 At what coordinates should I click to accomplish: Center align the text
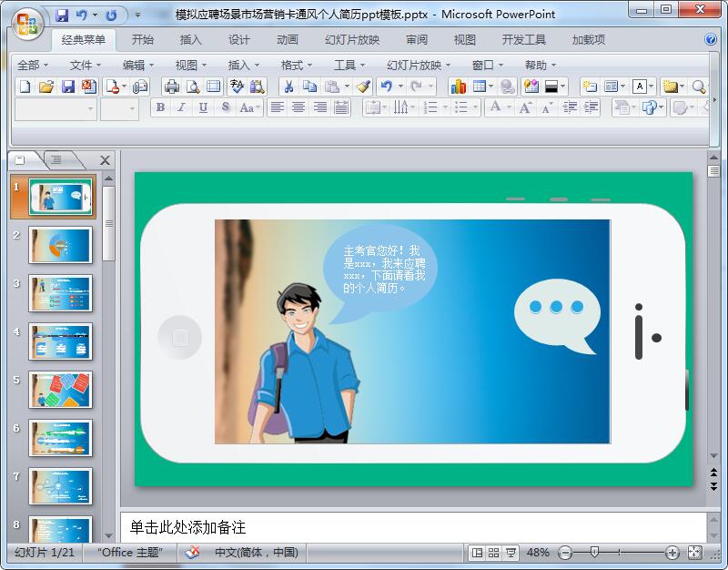click(298, 107)
